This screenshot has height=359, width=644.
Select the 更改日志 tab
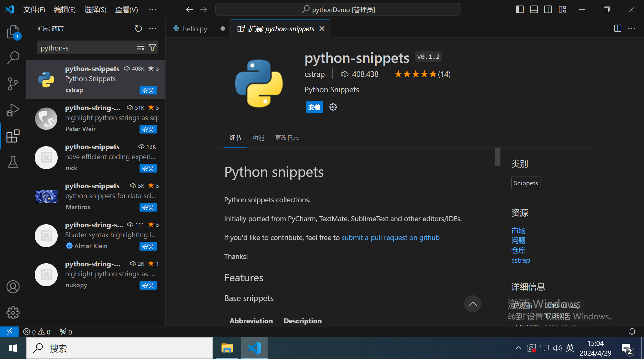pos(287,138)
